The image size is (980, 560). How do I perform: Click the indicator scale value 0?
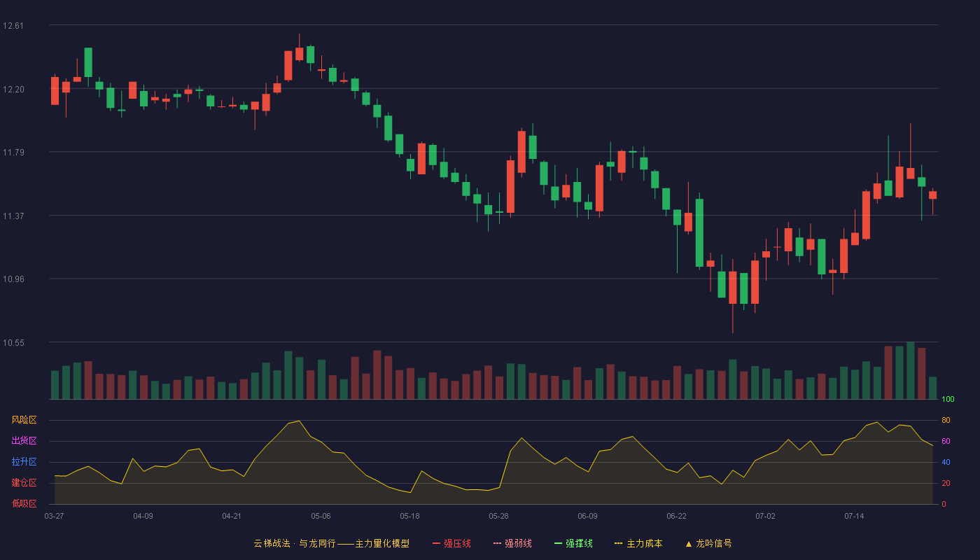click(944, 504)
